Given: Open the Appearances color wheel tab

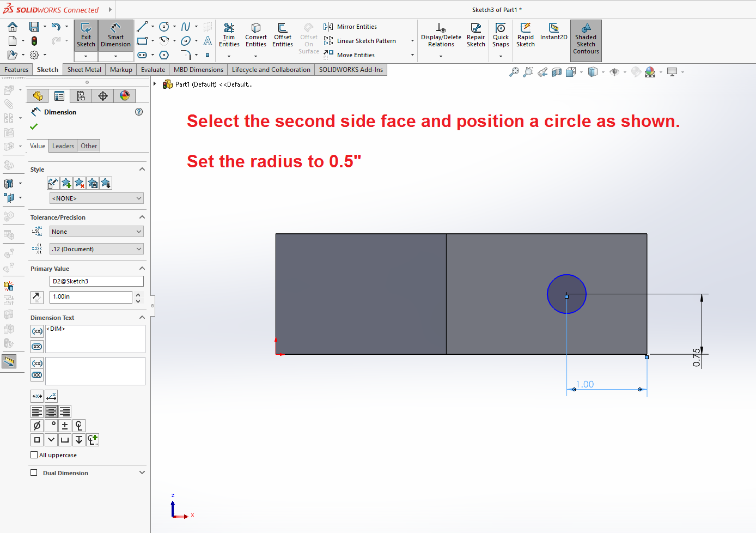Looking at the screenshot, I should (125, 96).
